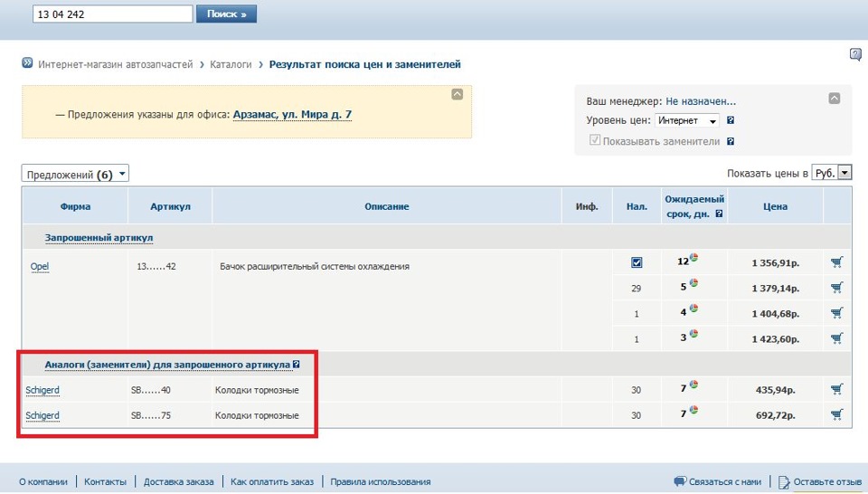
Task: Open help icon in Ожидаемый срок header
Action: click(719, 214)
